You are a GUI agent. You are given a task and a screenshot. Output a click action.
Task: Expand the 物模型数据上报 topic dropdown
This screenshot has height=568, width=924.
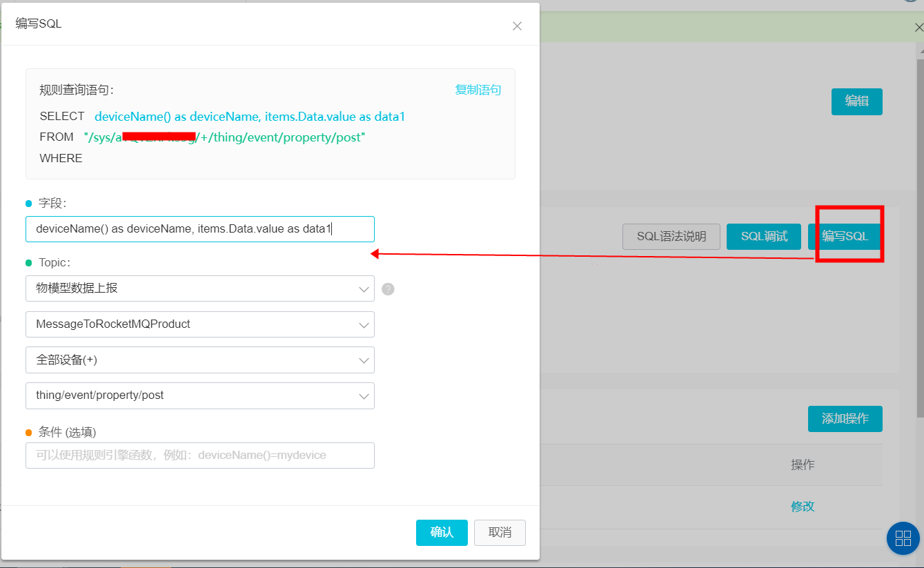(200, 288)
